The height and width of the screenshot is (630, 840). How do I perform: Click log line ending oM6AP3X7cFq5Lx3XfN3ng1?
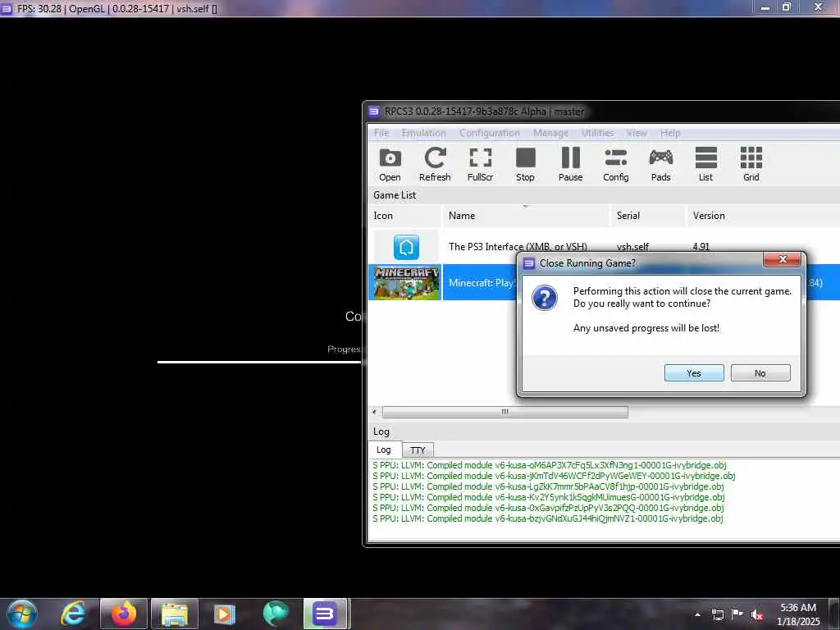tap(549, 465)
